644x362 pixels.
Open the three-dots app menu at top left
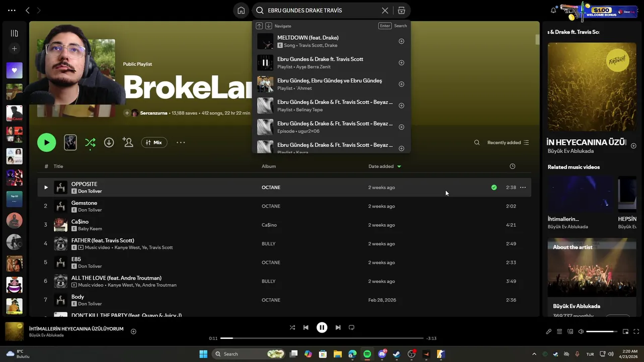tap(12, 11)
